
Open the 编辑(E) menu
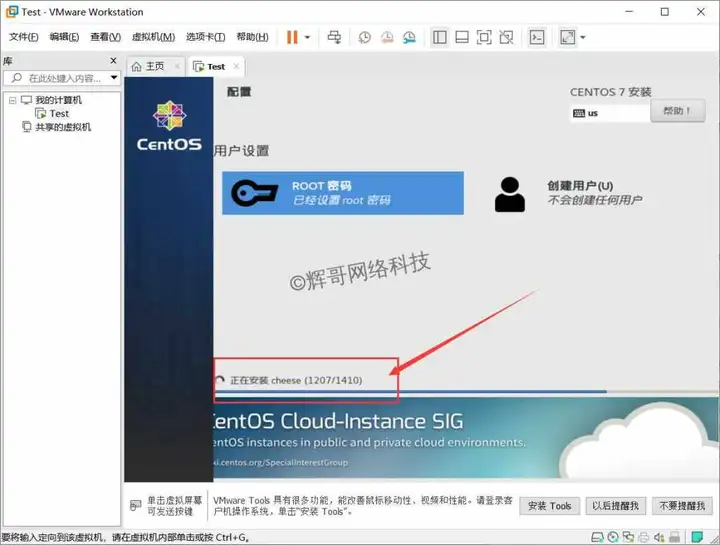(x=64, y=37)
